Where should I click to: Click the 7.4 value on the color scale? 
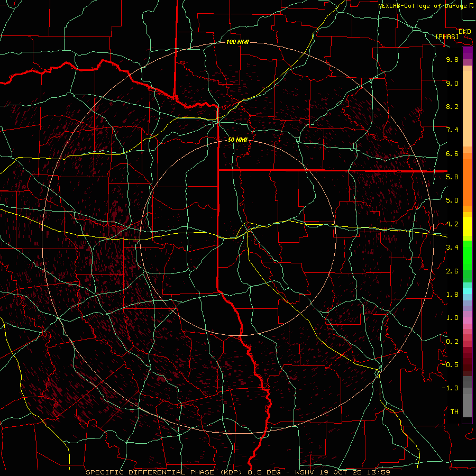tap(452, 130)
